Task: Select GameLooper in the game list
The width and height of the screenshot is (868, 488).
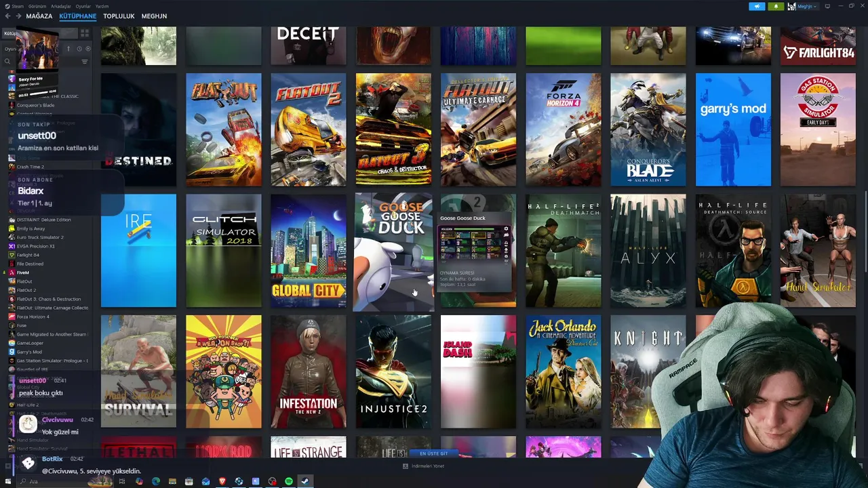Action: tap(30, 343)
